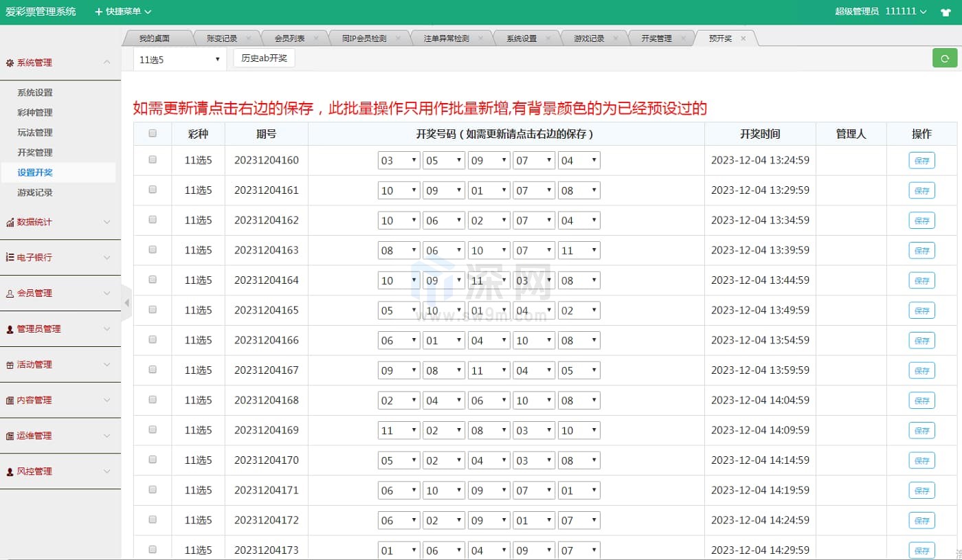Switch to the 会员列表 tab
This screenshot has width=962, height=560.
click(x=289, y=38)
